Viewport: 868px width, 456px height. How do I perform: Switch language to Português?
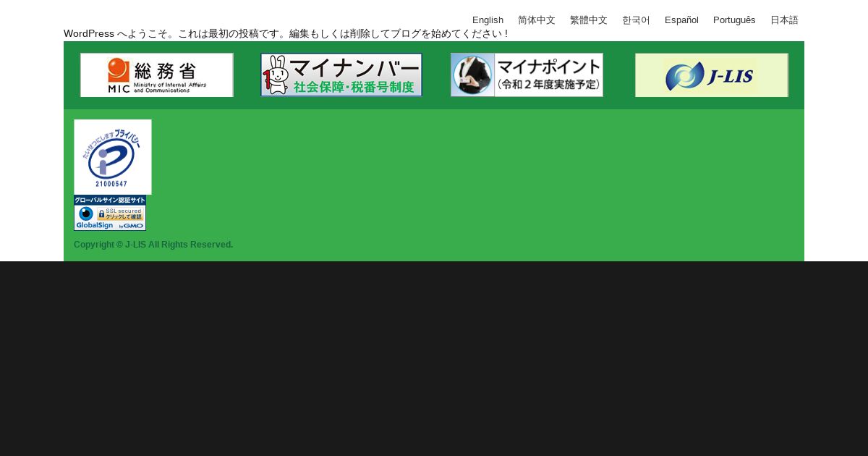734,20
